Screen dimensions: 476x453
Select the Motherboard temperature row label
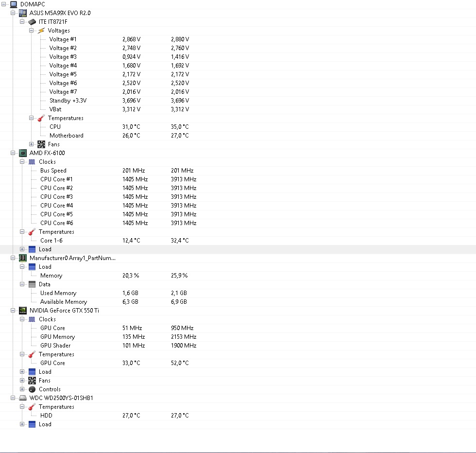point(67,136)
